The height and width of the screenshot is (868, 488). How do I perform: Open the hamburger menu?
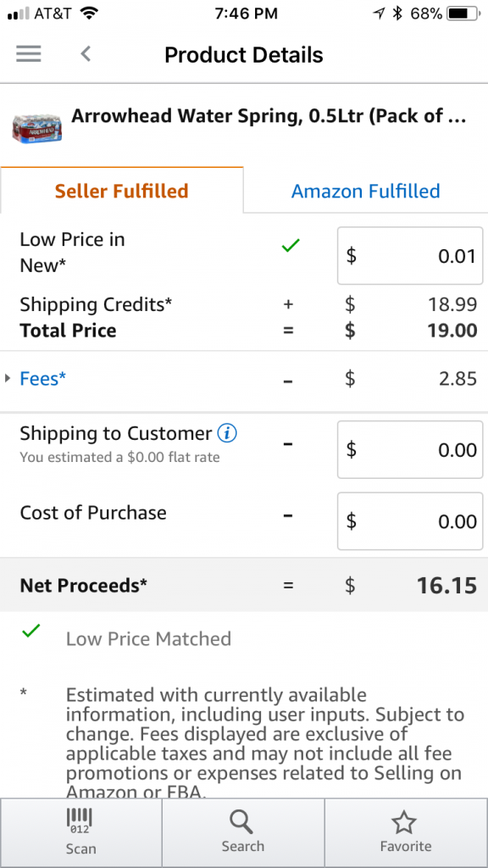point(28,53)
